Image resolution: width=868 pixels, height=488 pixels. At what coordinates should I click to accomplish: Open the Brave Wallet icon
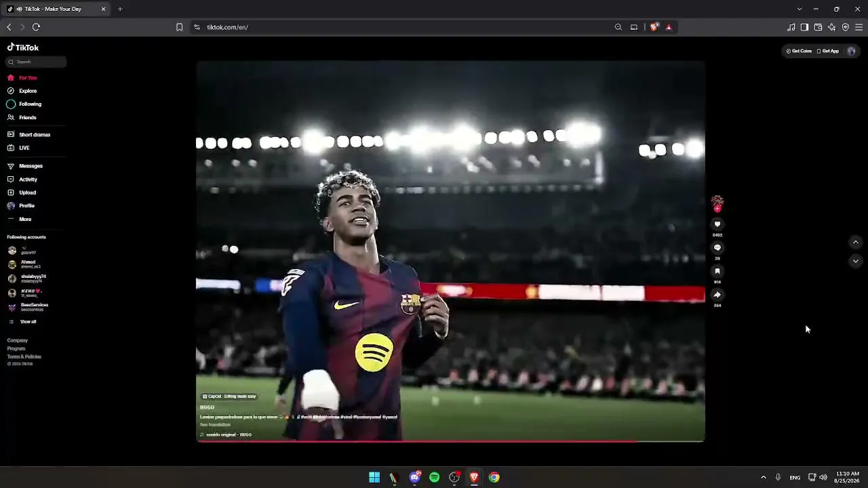[818, 27]
